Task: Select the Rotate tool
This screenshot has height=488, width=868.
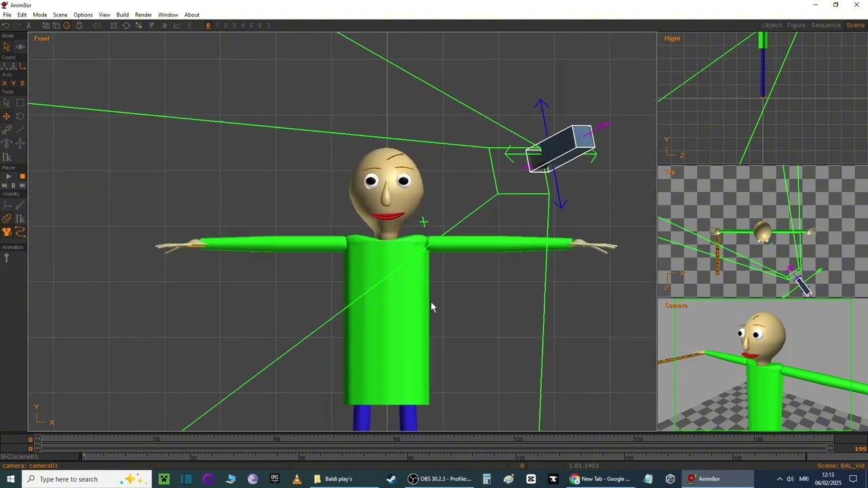Action: coord(20,117)
